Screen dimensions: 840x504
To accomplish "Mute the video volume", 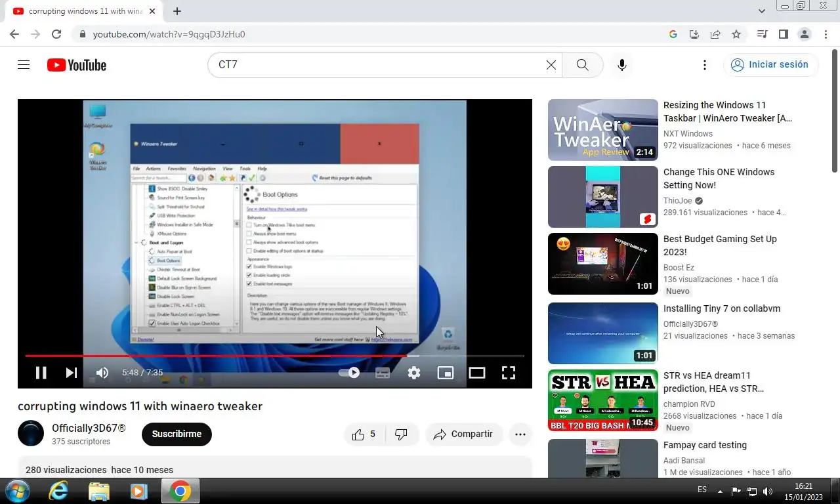I will click(102, 373).
